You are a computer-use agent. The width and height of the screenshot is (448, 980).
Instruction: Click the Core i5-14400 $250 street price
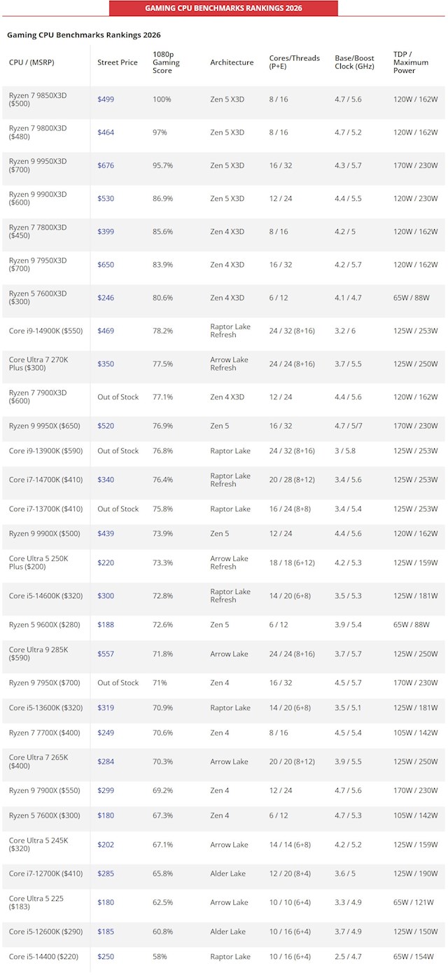[106, 957]
